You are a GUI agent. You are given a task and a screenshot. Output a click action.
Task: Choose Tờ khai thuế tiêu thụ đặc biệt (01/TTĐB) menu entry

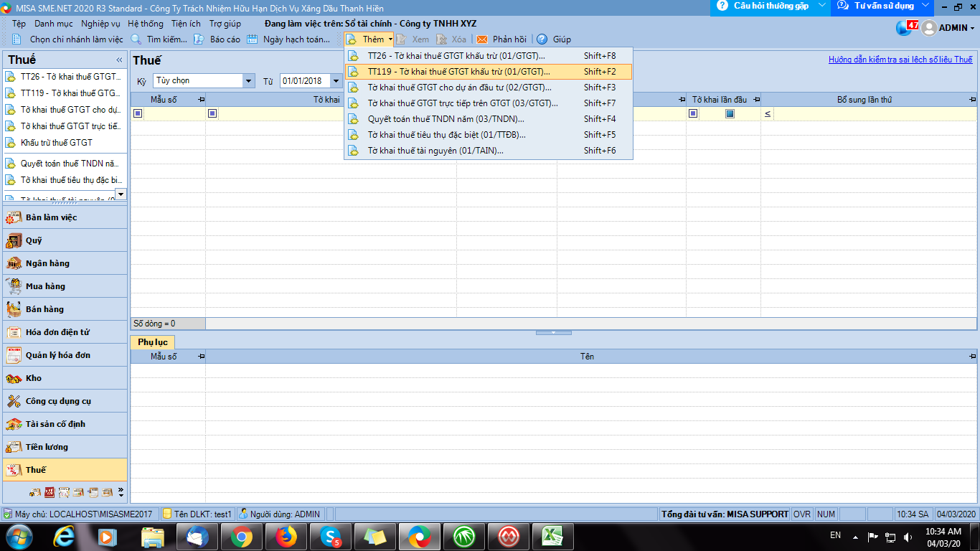pos(489,135)
